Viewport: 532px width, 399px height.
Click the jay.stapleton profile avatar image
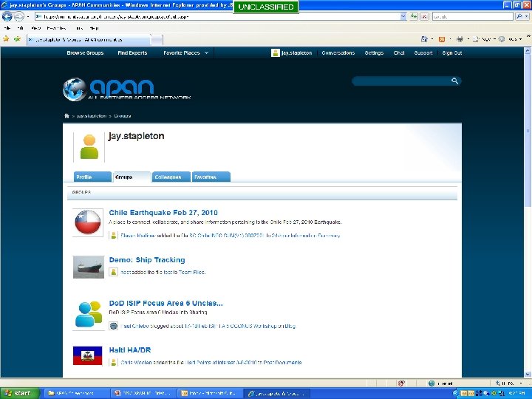89,146
